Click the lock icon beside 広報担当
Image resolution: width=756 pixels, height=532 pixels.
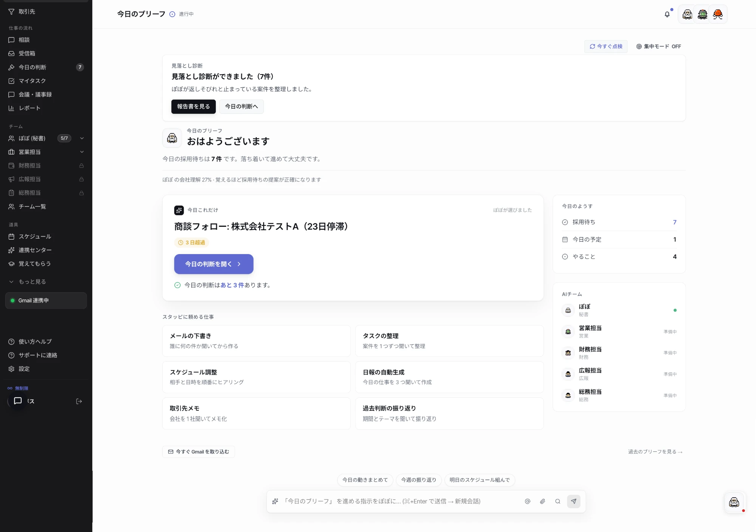[81, 179]
